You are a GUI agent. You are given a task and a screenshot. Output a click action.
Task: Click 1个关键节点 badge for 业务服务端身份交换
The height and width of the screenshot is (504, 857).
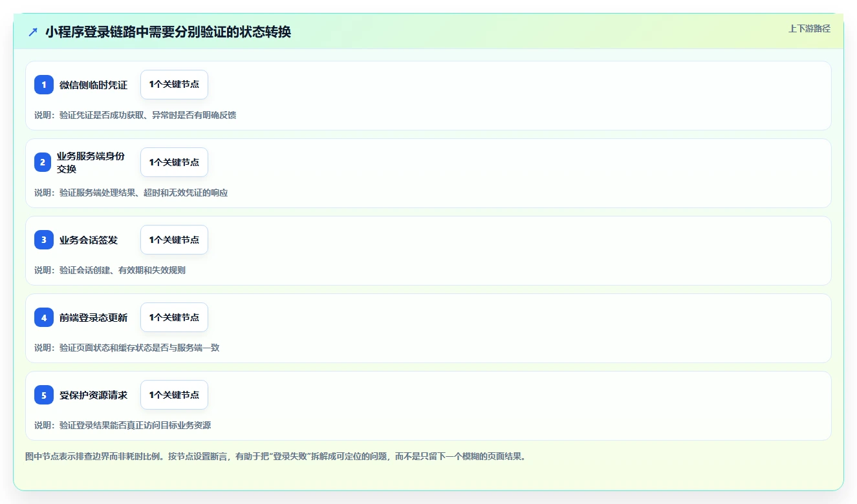tap(174, 162)
